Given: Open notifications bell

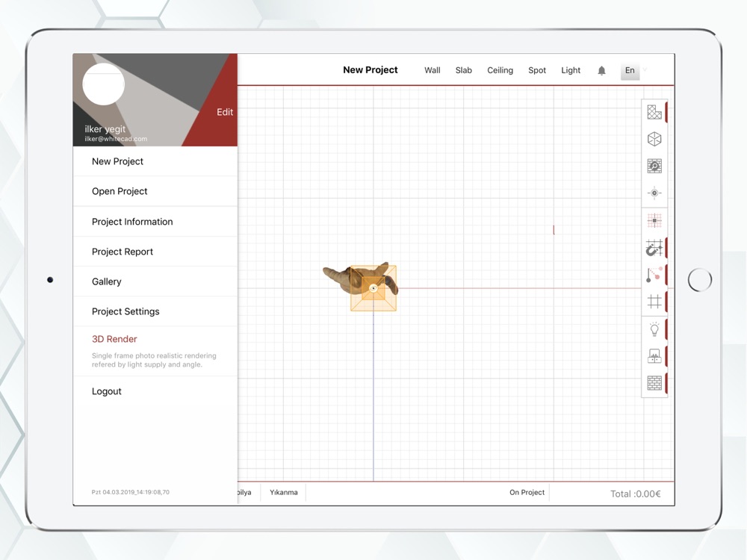Looking at the screenshot, I should (601, 70).
